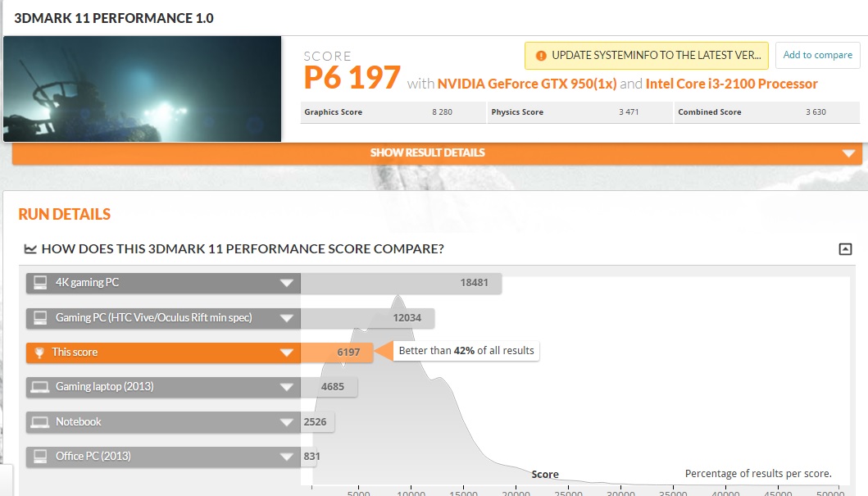Click the monitor icon for Gaming PC row
The height and width of the screenshot is (496, 868).
point(39,317)
